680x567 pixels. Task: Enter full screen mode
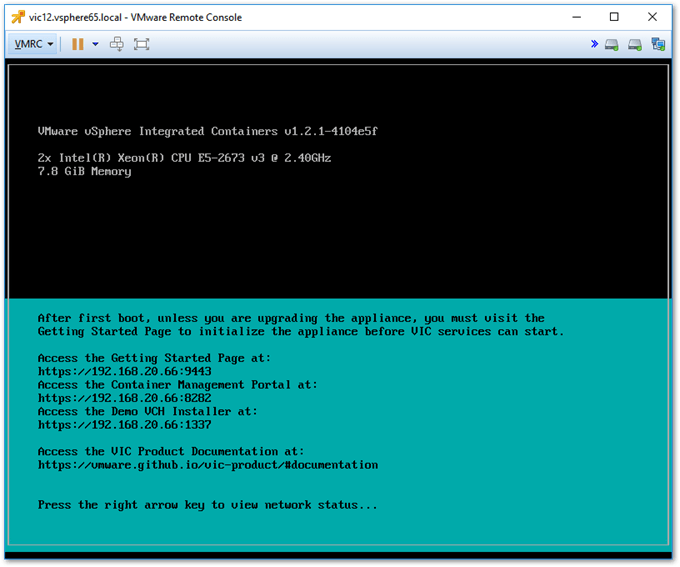[141, 44]
